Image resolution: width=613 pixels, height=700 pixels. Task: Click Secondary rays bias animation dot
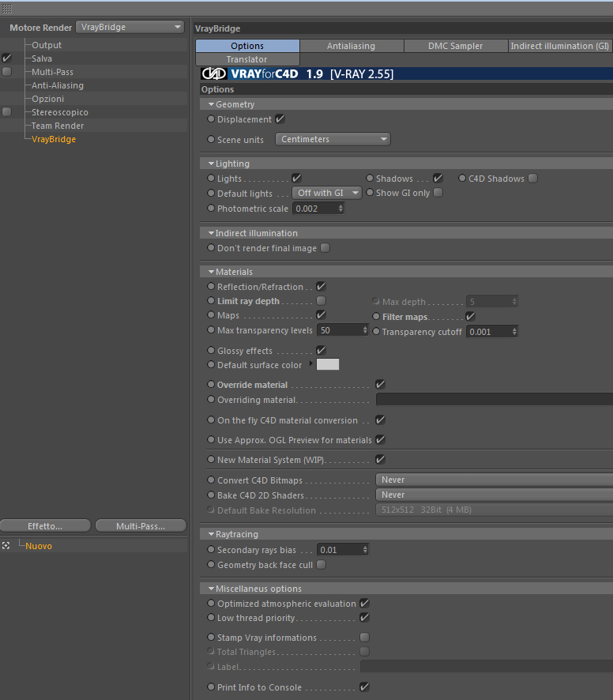[x=211, y=550]
